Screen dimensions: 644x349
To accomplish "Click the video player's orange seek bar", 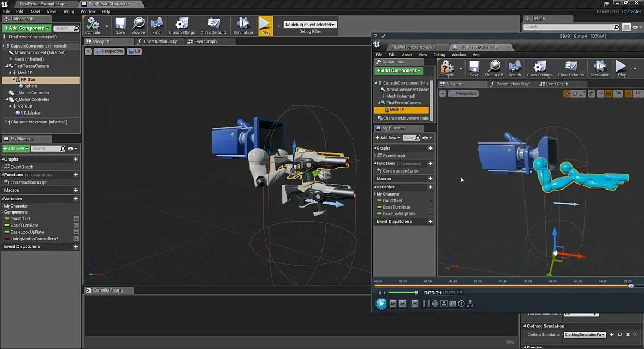I will pos(502,286).
